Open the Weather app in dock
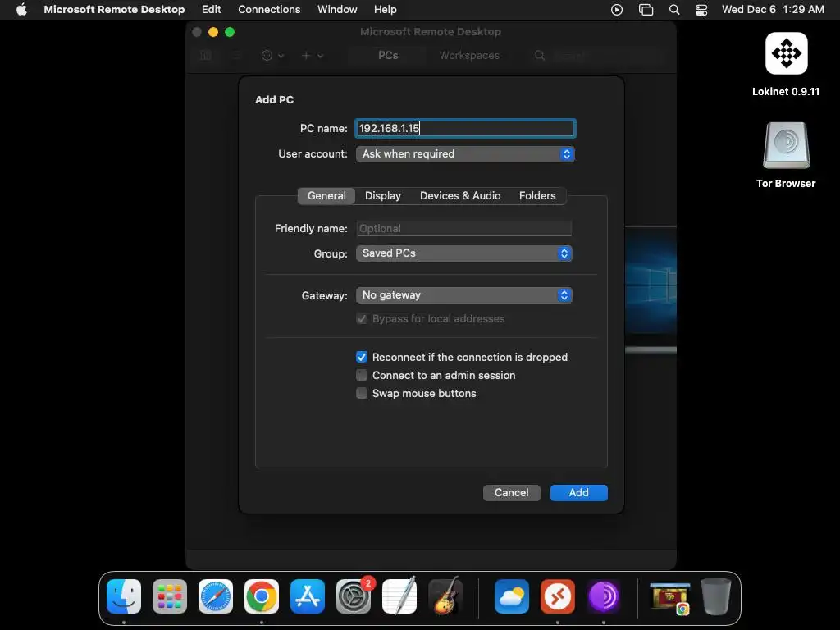This screenshot has width=840, height=630. click(x=512, y=596)
